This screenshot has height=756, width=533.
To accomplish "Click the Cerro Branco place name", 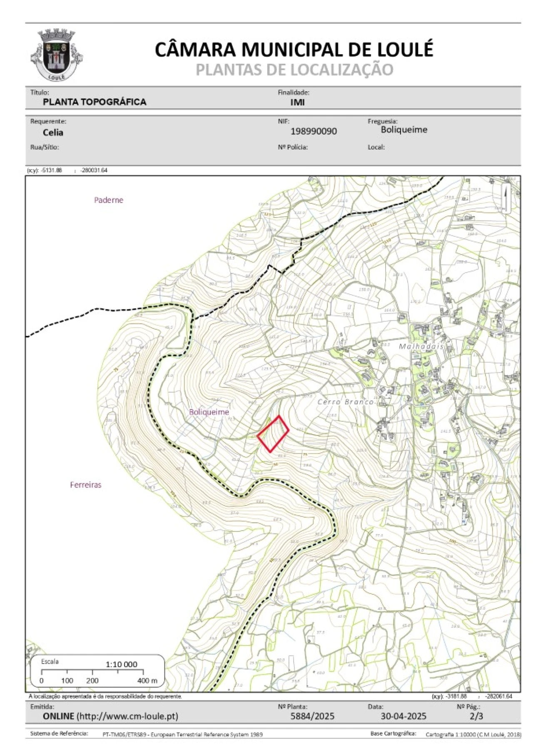I will (346, 402).
